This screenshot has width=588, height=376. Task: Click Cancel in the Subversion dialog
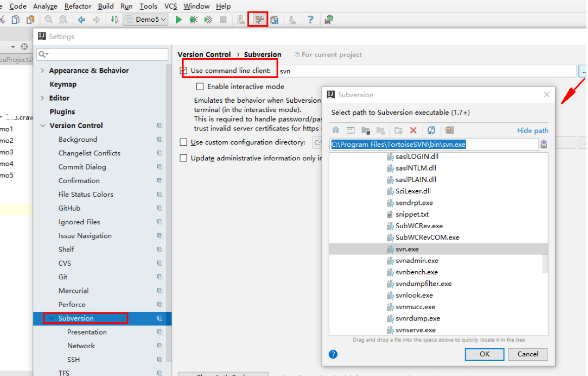(528, 354)
